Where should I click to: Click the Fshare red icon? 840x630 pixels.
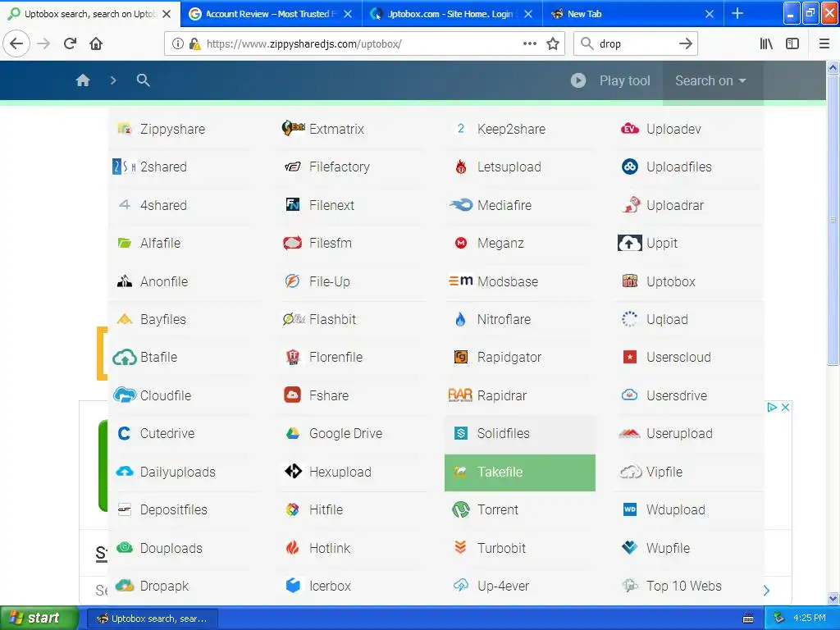coord(293,395)
